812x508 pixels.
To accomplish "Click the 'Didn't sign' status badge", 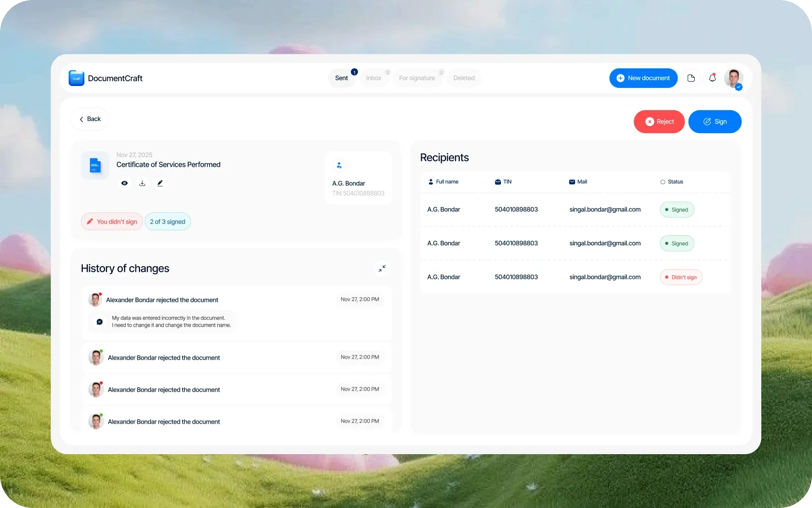I will coord(681,277).
